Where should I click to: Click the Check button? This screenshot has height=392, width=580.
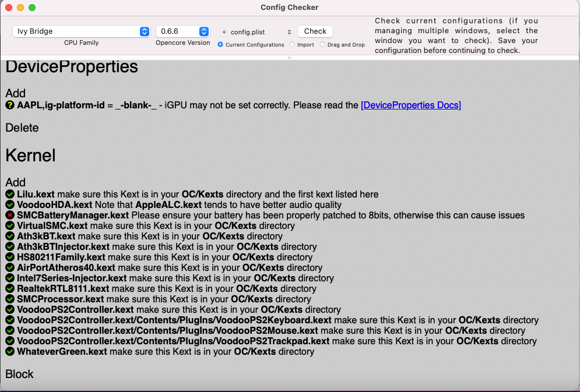[315, 31]
